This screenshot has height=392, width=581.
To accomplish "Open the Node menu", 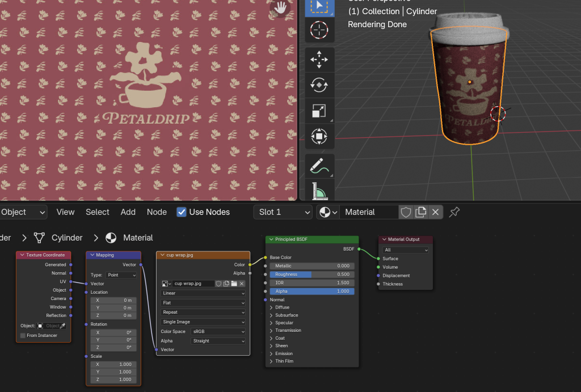I will point(157,212).
